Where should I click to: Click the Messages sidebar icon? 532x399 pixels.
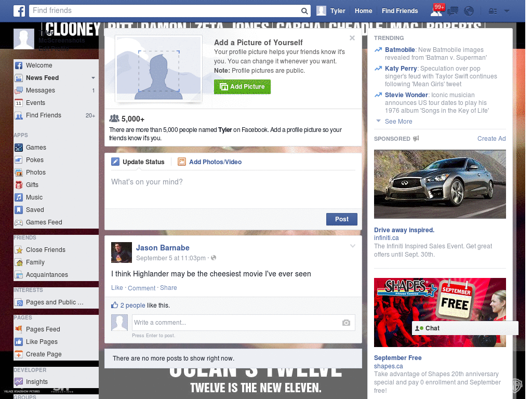19,90
